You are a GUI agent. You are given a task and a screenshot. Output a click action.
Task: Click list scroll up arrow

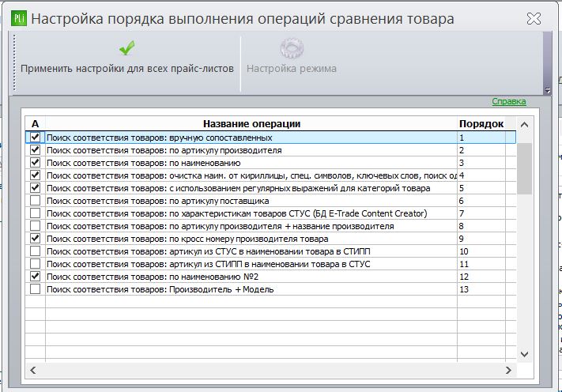tap(524, 125)
